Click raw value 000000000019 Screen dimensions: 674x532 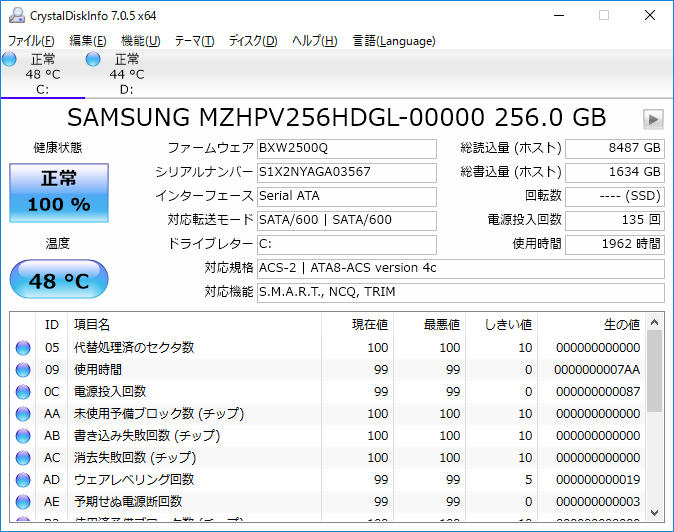point(598,480)
